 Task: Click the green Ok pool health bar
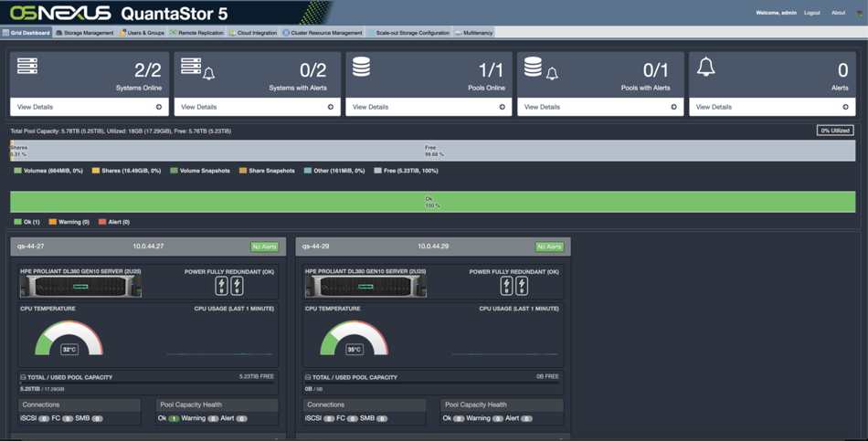pos(433,202)
